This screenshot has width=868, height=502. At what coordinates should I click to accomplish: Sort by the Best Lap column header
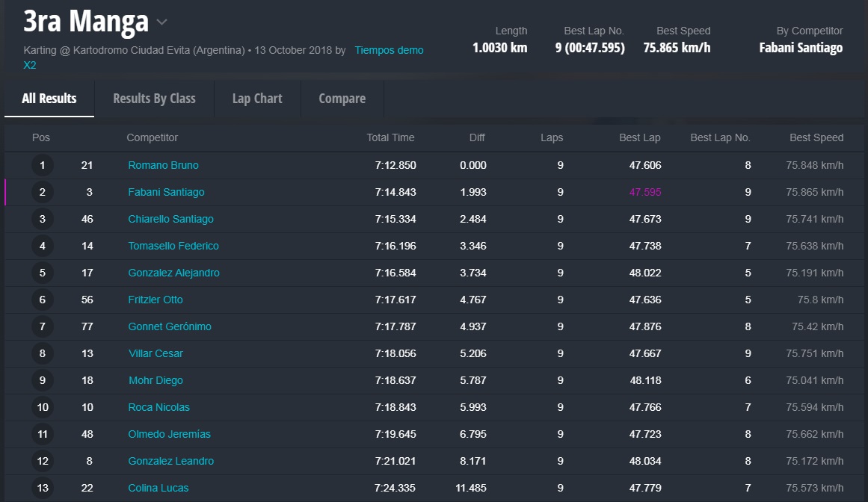[639, 137]
